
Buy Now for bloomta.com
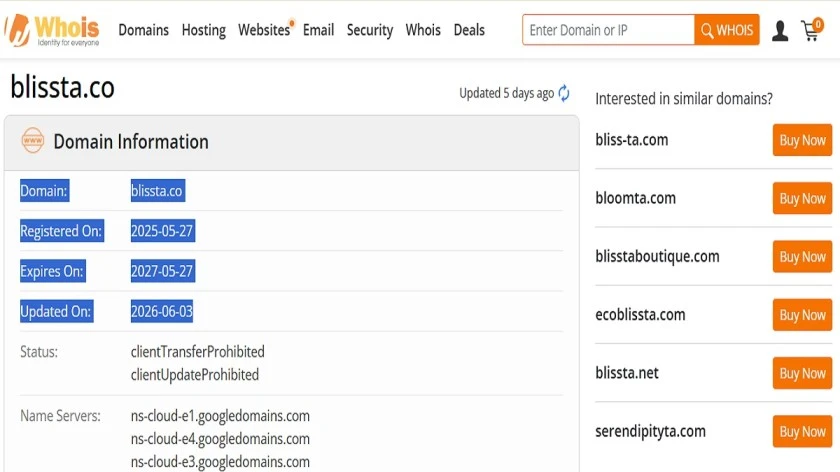802,198
